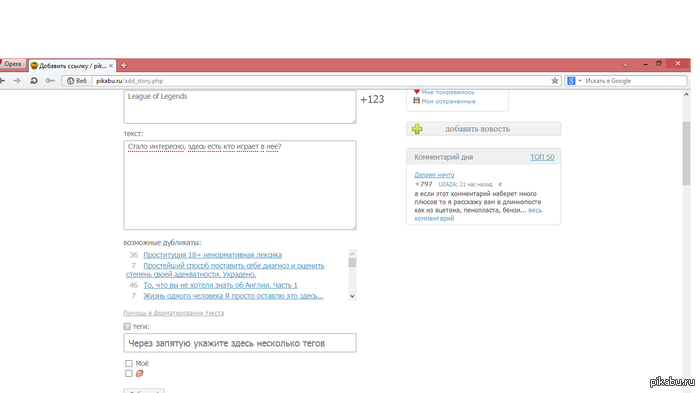Click the '+123' rating text
Viewport: 700px width, 393px height.
click(372, 99)
